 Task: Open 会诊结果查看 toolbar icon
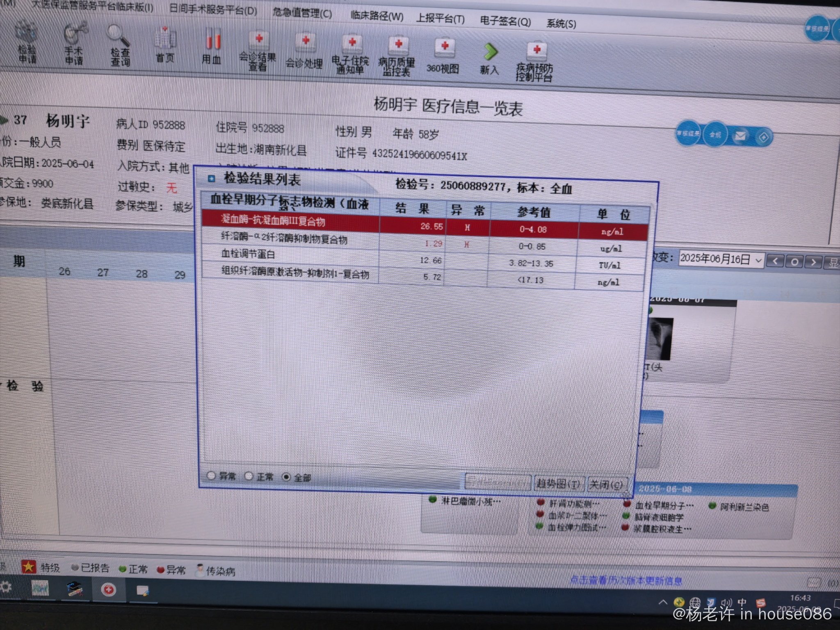(x=258, y=51)
